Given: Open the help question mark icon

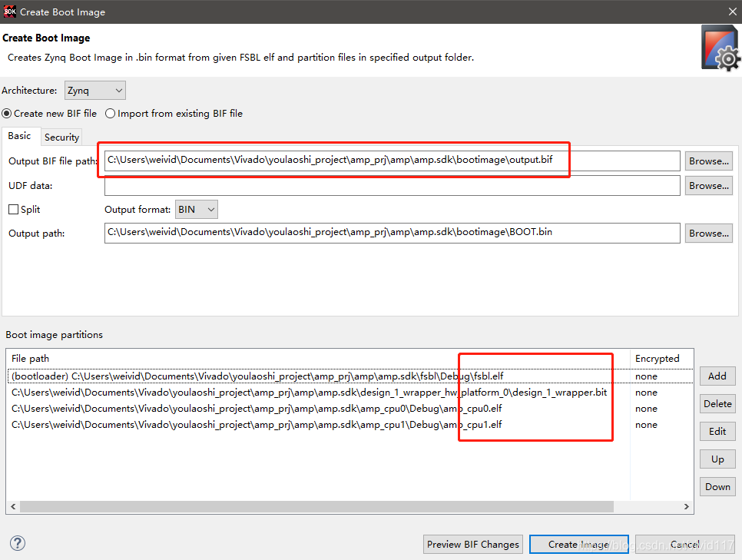Looking at the screenshot, I should pyautogui.click(x=18, y=543).
